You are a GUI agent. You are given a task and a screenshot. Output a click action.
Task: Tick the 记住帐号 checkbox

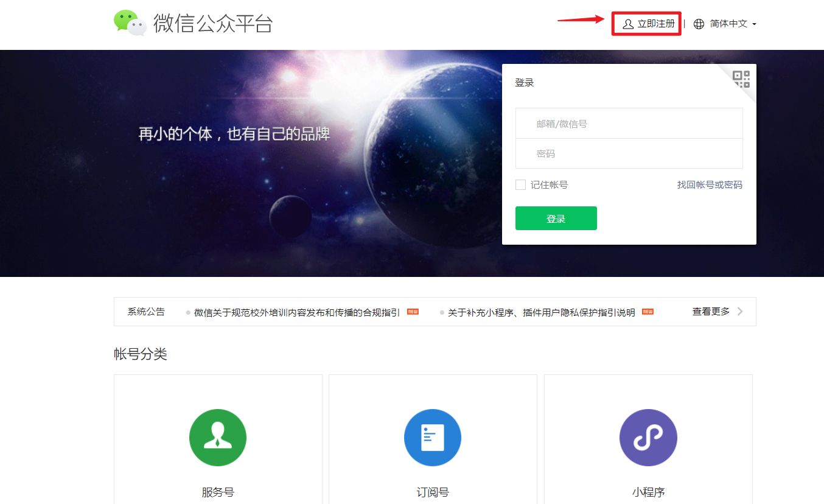pos(520,184)
